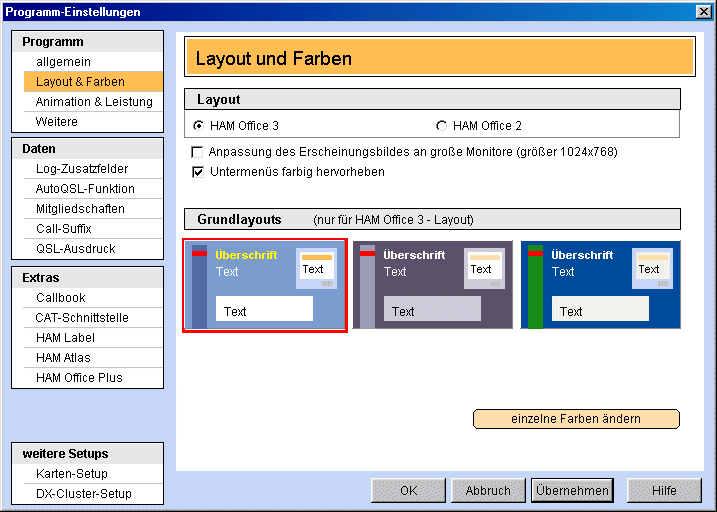Image resolution: width=717 pixels, height=512 pixels.
Task: Open HAM Atlas settings
Action: [93, 357]
